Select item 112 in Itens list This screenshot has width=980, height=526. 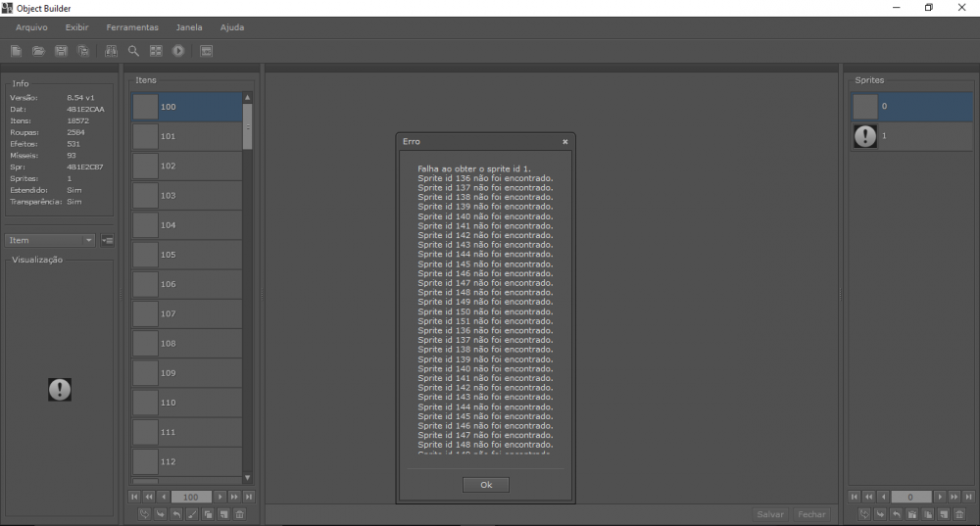[x=186, y=461]
